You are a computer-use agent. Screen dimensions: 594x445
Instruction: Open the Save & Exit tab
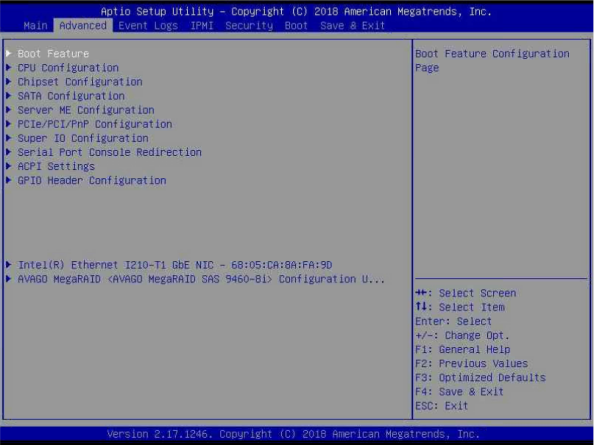[352, 26]
